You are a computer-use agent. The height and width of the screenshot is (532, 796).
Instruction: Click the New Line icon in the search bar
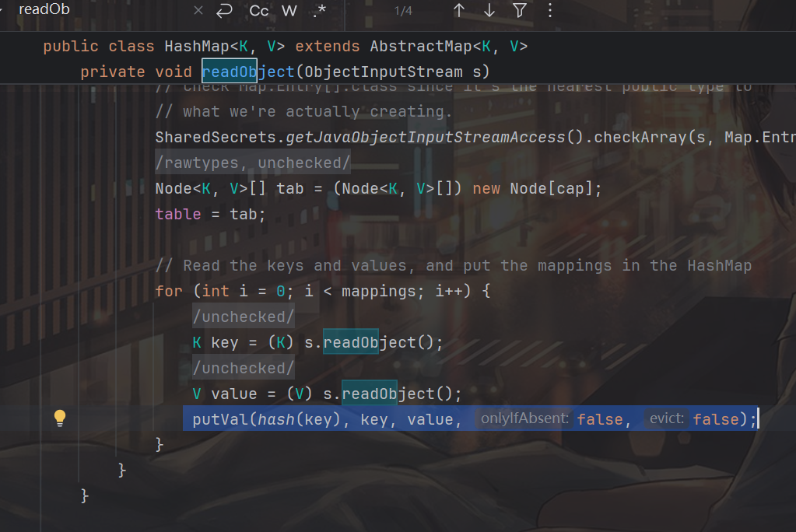225,11
